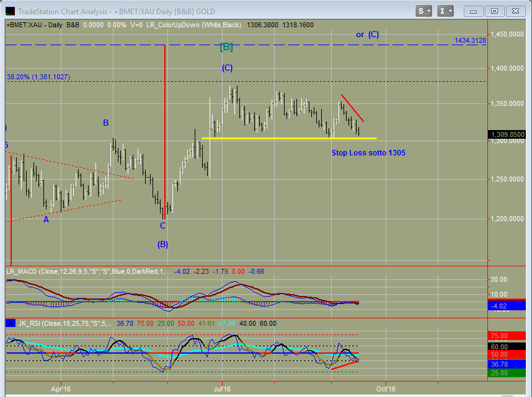The width and height of the screenshot is (532, 397).
Task: Click the Oct'16 date axis label
Action: click(x=386, y=389)
